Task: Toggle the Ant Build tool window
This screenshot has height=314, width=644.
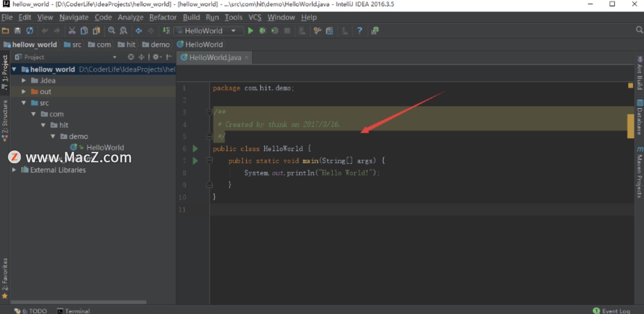Action: [x=640, y=72]
